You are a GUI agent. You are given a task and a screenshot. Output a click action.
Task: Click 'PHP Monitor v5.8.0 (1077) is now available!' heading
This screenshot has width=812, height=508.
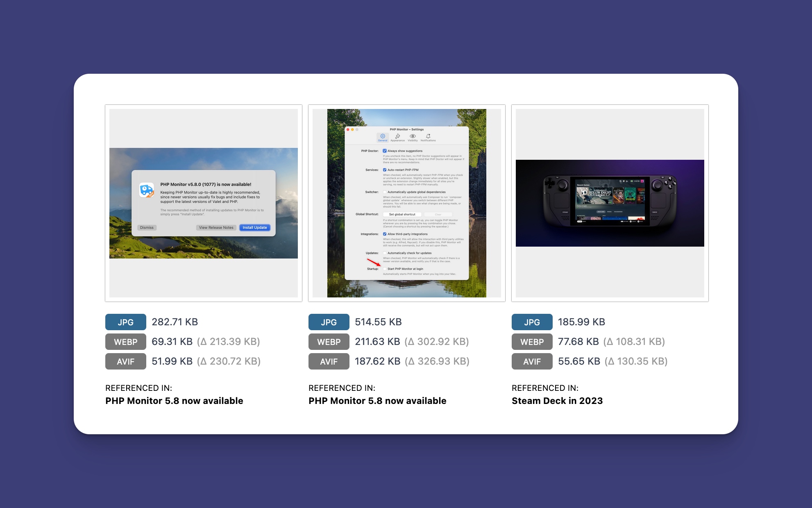(206, 184)
